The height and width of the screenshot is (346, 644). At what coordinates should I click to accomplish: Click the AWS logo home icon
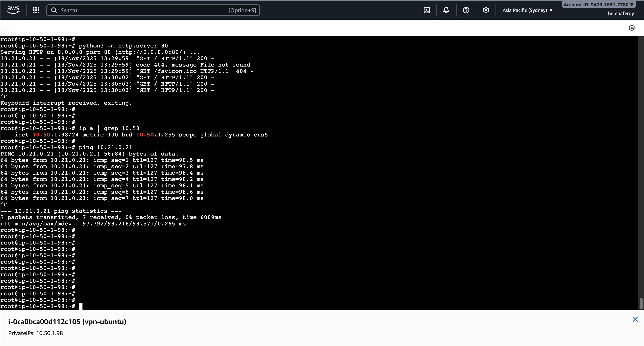13,10
